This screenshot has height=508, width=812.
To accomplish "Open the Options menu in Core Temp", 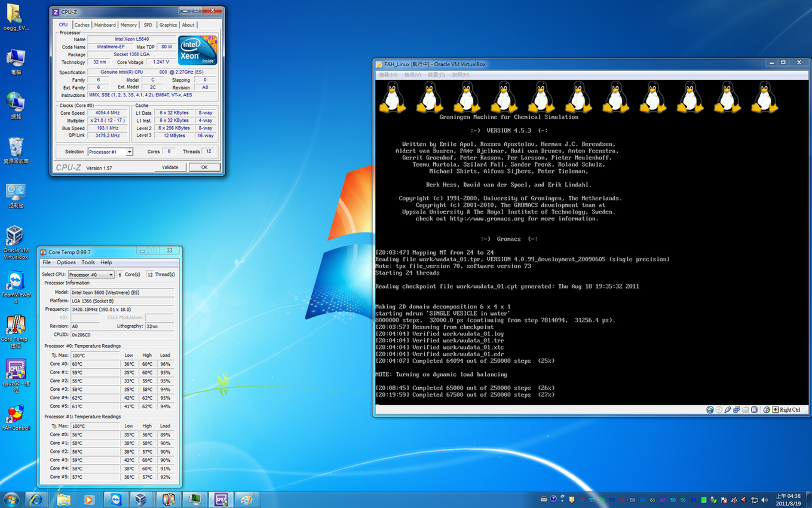I will pos(66,262).
